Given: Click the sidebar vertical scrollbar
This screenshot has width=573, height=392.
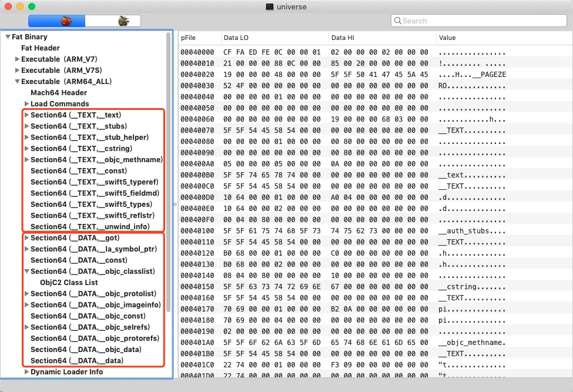Looking at the screenshot, I should [169, 172].
